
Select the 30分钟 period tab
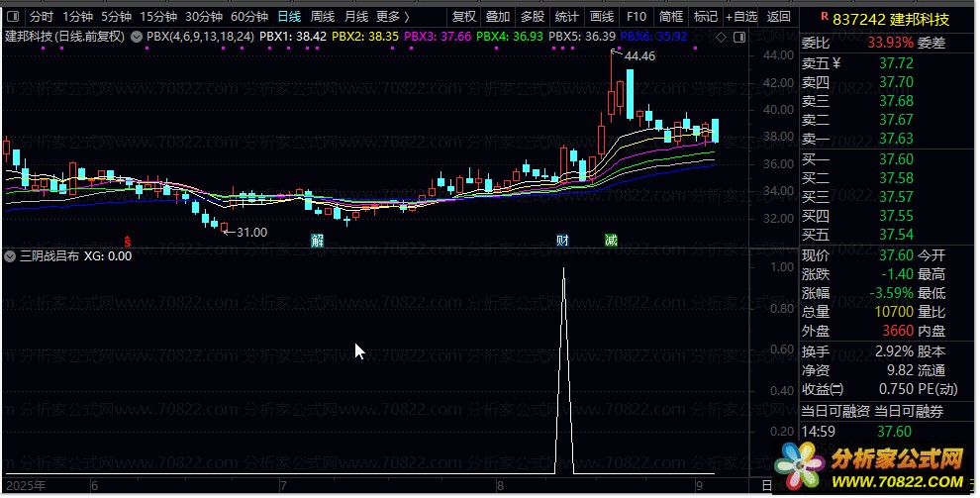(x=204, y=16)
